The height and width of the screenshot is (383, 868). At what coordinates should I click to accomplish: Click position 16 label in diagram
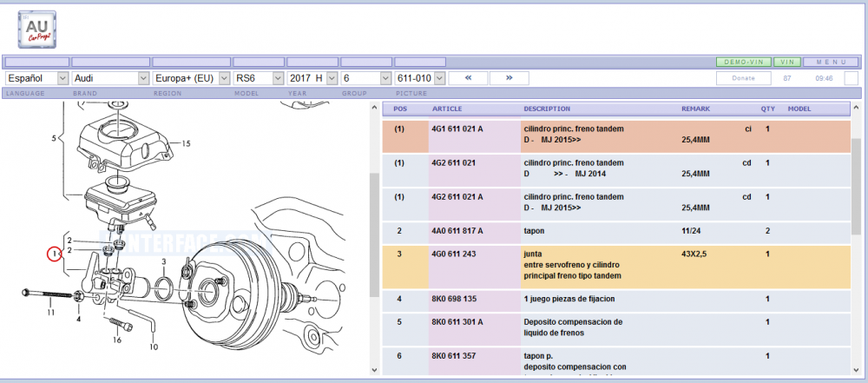coord(117,340)
